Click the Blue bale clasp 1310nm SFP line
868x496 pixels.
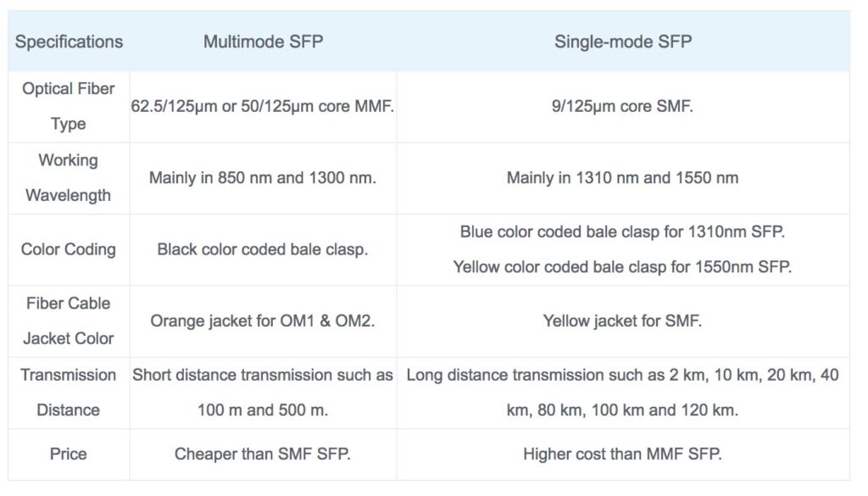tap(623, 231)
